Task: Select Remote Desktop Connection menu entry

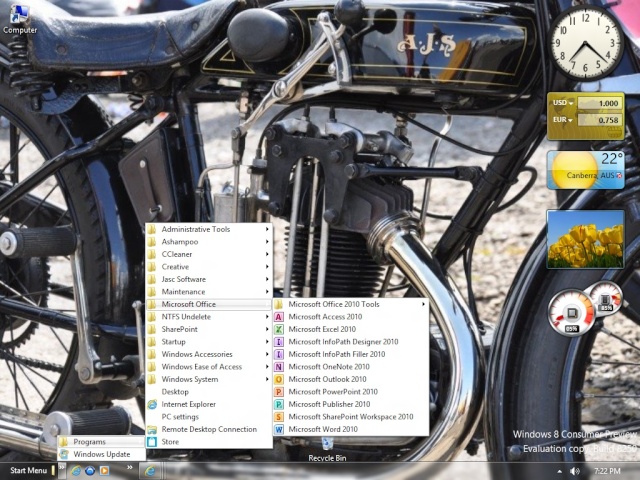Action: [x=209, y=429]
